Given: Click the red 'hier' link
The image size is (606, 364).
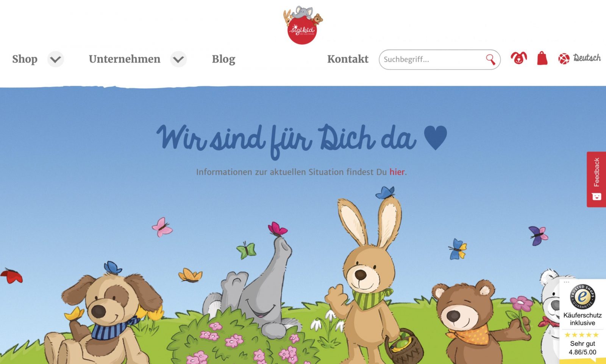Looking at the screenshot, I should pos(397,172).
